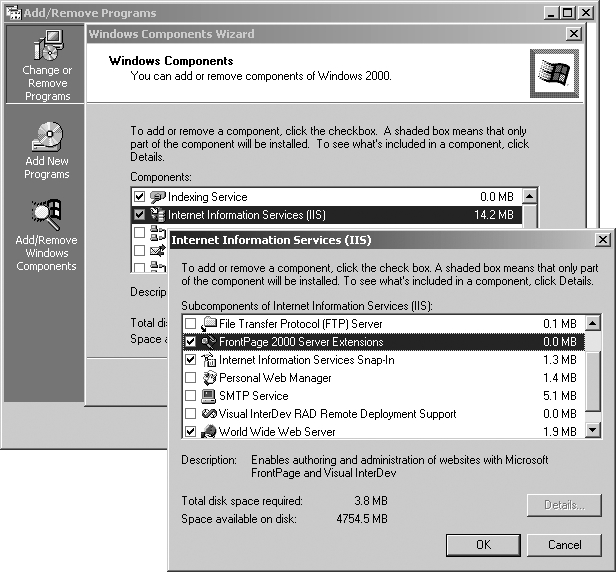Close the Windows Components Wizard
This screenshot has height=572, width=616.
click(x=574, y=34)
